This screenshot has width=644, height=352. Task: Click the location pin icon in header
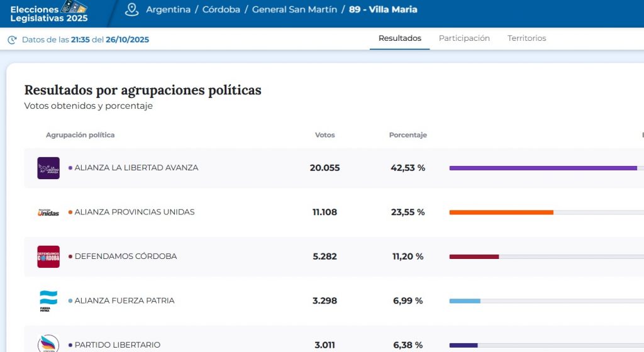pyautogui.click(x=131, y=9)
